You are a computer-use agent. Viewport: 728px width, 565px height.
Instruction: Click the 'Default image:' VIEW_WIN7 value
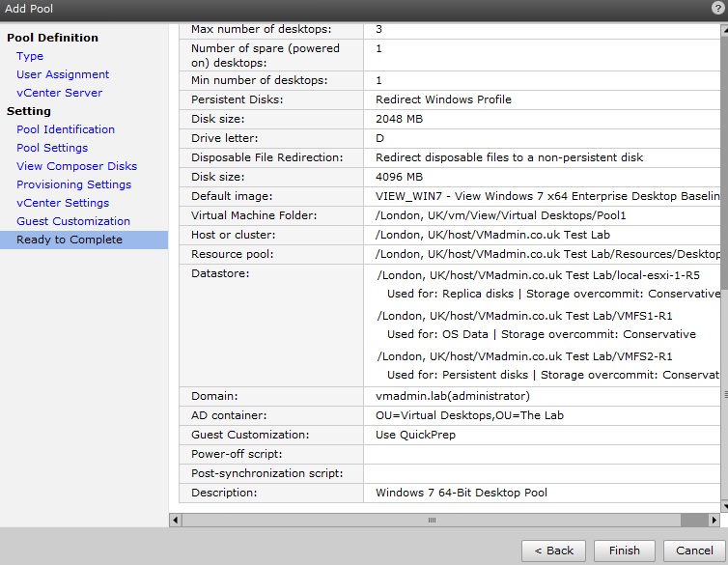pyautogui.click(x=547, y=196)
